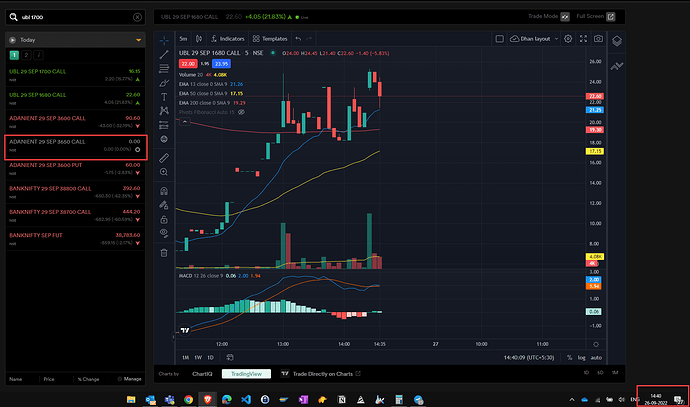Open the object tree layers panel

pyautogui.click(x=617, y=40)
